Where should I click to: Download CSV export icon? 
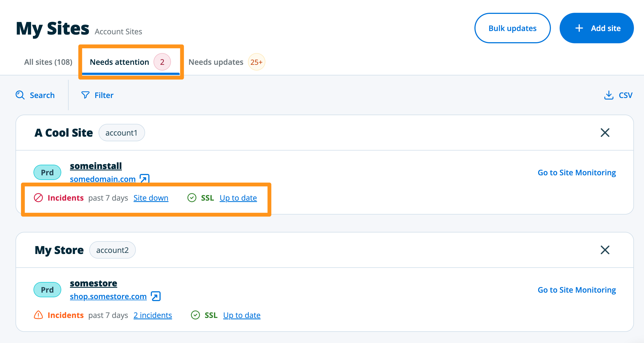click(x=609, y=95)
